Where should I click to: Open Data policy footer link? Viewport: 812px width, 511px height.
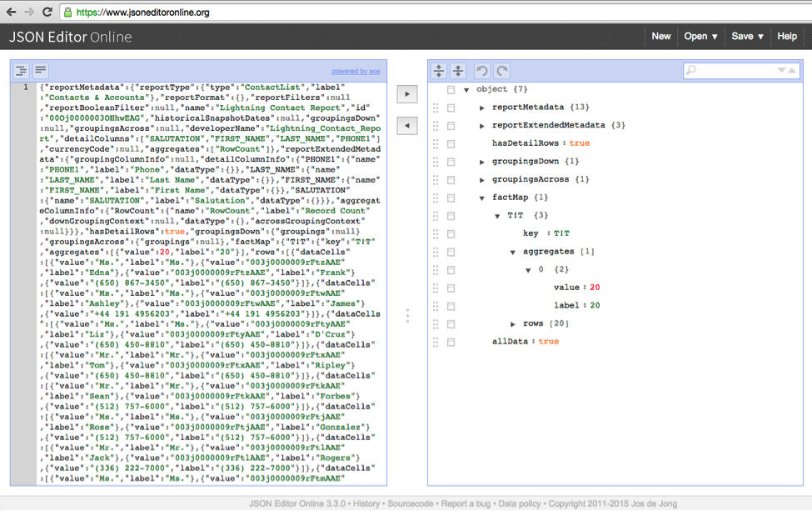coord(520,503)
